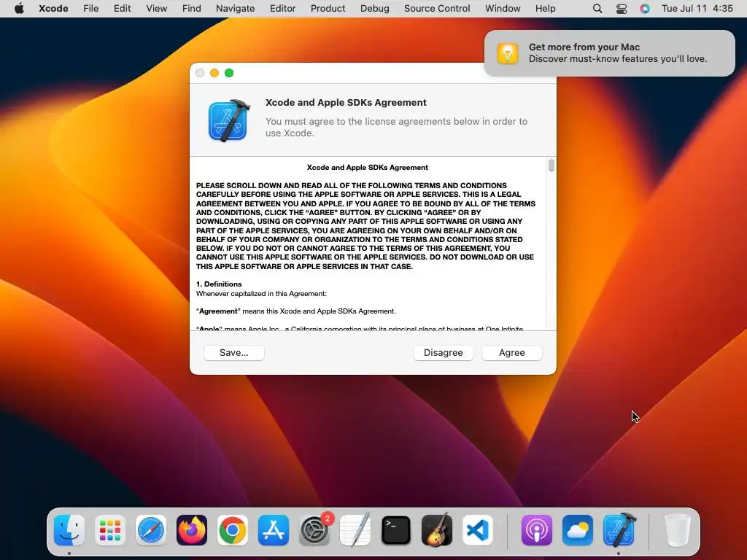Open the Debug menu

coord(374,8)
